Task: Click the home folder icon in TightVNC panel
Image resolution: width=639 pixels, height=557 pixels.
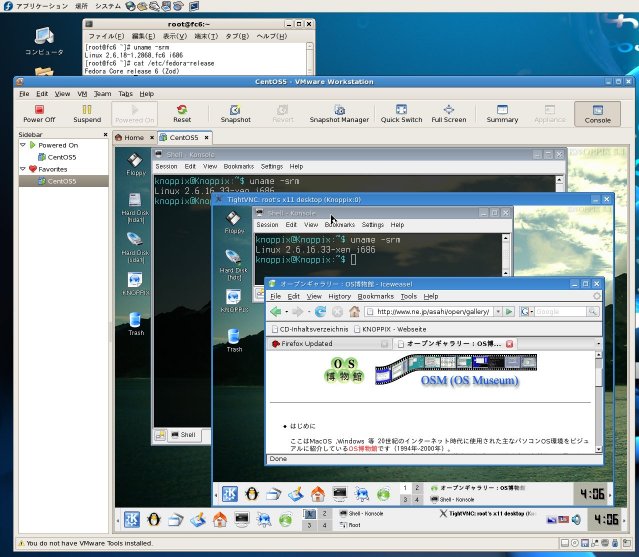Action: [318, 494]
